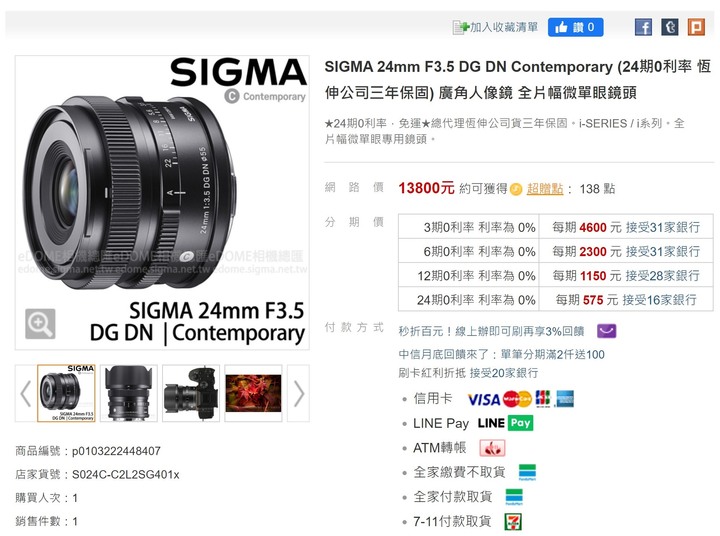
Task: Show next thumbnails with the right arrow
Action: point(298,394)
